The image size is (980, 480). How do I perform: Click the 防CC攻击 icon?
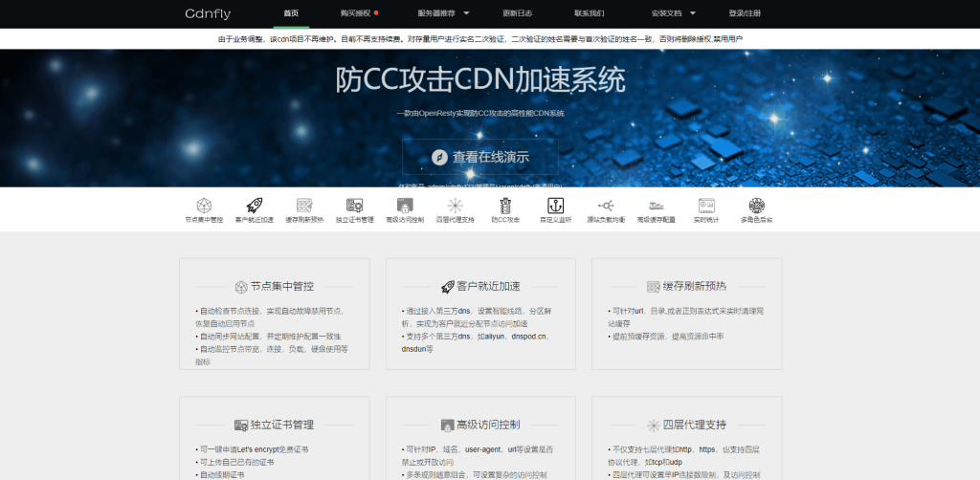[x=505, y=206]
